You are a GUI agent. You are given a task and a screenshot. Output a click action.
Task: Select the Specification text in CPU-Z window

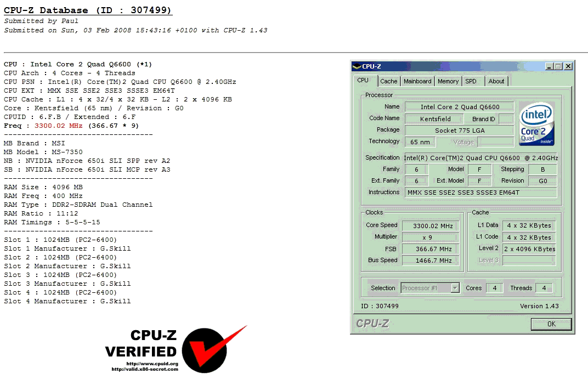(x=480, y=158)
